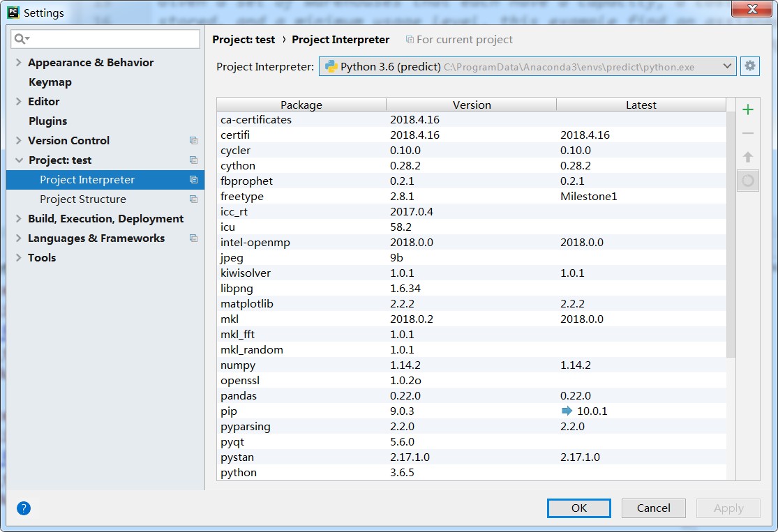778x532 pixels.
Task: Select the jpeg package row
Action: (472, 258)
